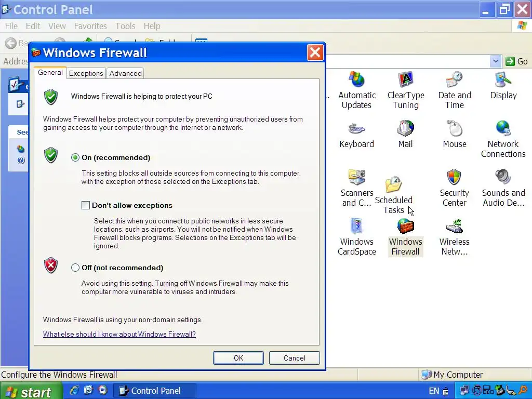The image size is (532, 399).
Task: Open the Tools menu
Action: pos(125,26)
